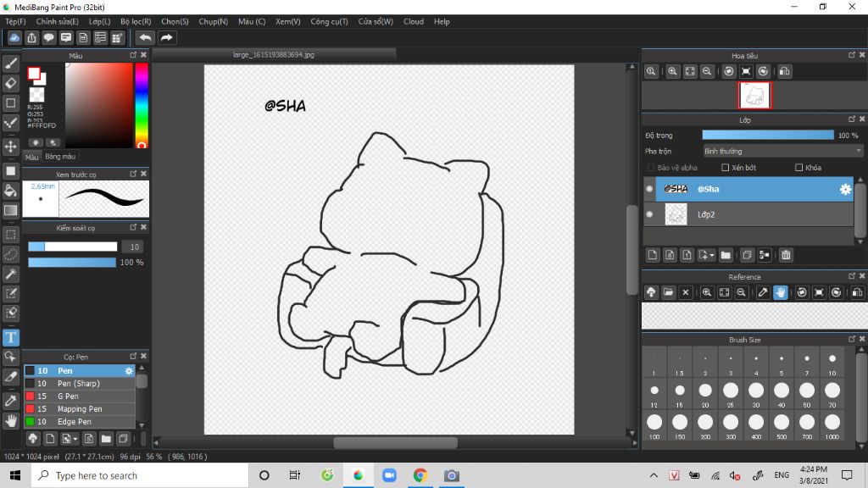
Task: Adjust the Độ trong layer opacity slider
Action: click(x=768, y=135)
